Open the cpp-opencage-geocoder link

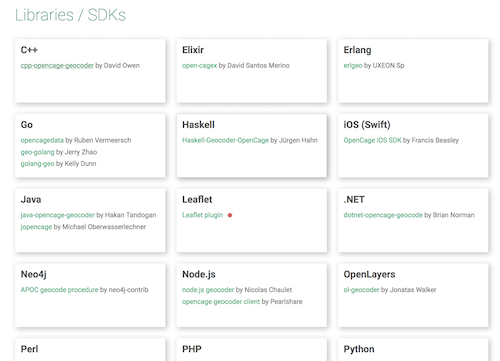[x=57, y=66]
